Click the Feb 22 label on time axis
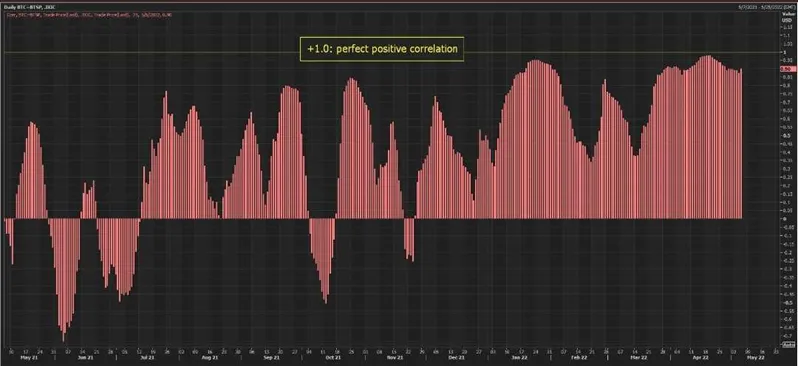The image size is (798, 366). click(579, 358)
